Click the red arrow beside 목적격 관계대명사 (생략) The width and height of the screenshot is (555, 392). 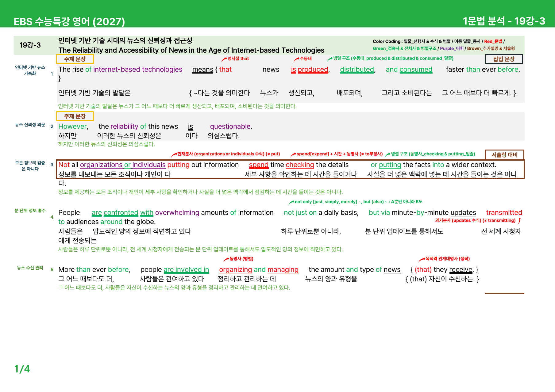pos(422,259)
